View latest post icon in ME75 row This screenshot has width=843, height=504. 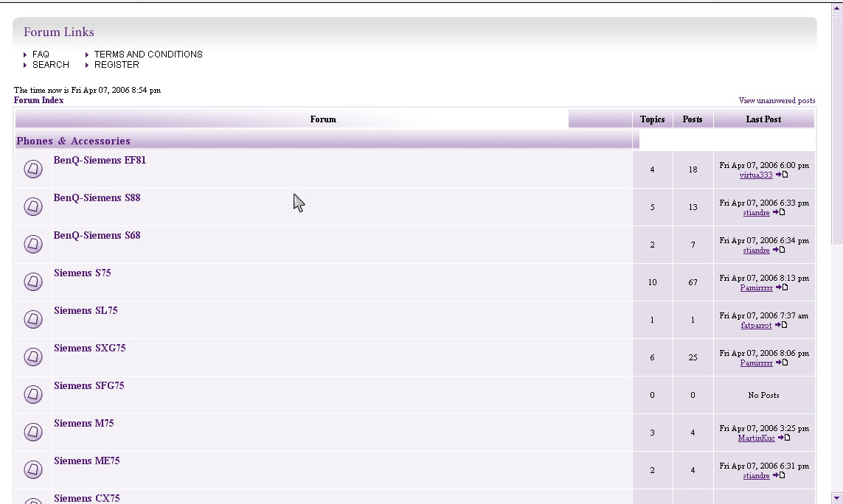tap(779, 475)
